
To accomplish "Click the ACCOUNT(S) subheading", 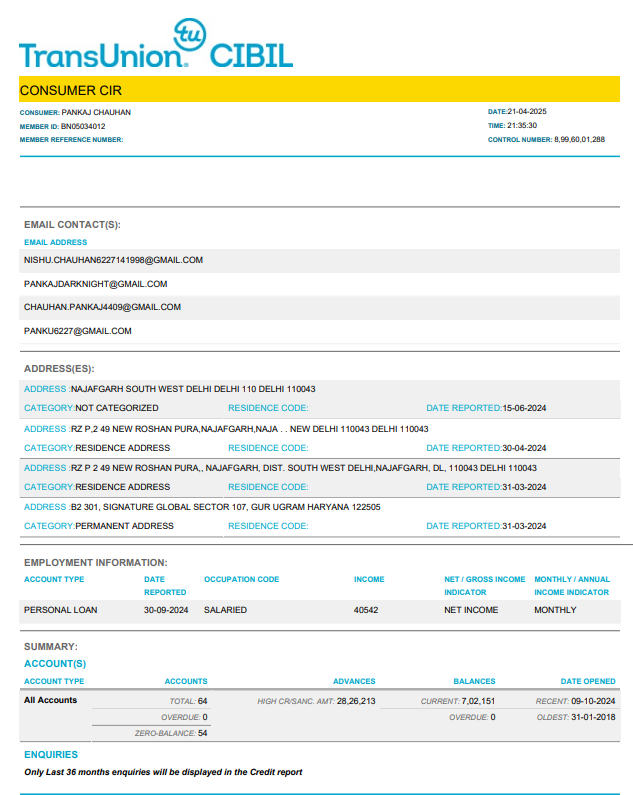I will click(55, 664).
